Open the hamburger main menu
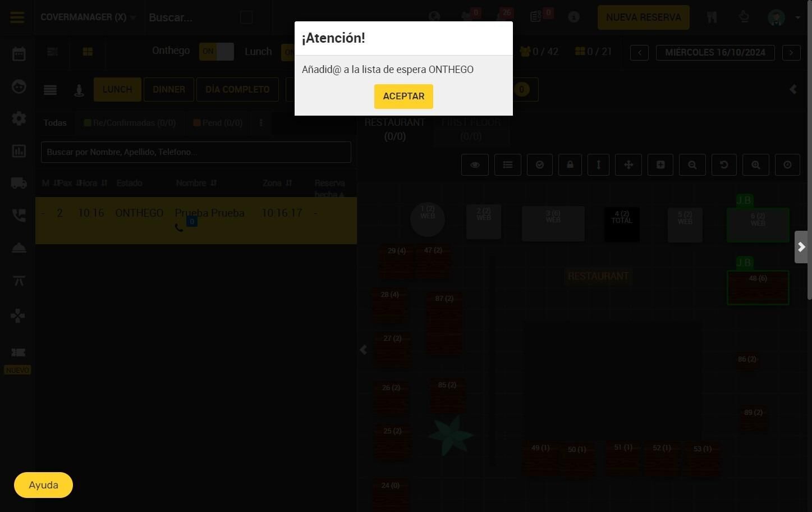Viewport: 812px width, 512px height. point(17,17)
